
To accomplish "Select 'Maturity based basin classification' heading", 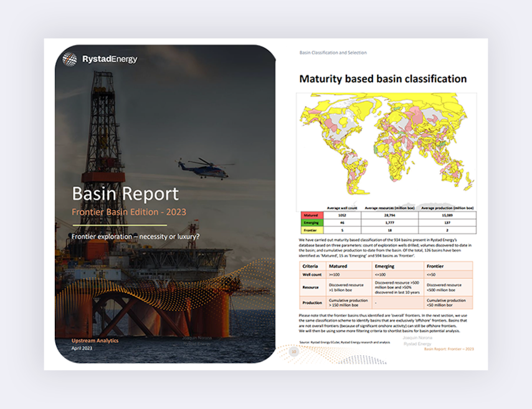I will tap(382, 79).
